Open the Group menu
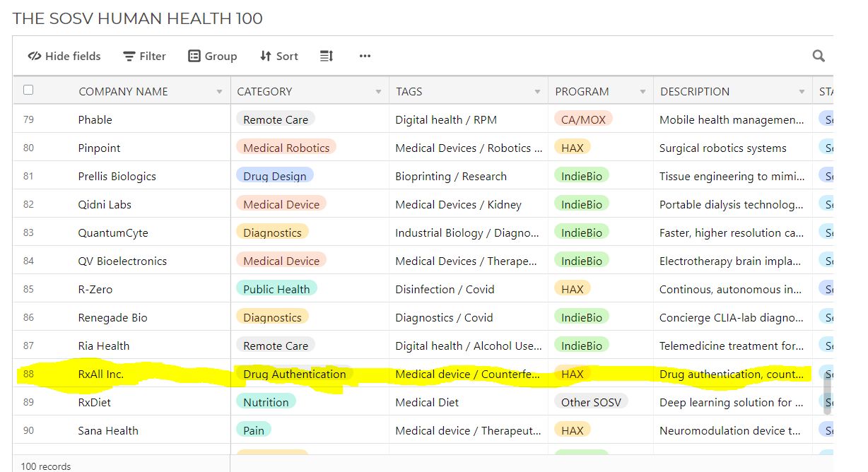Image resolution: width=868 pixels, height=472 pixels. 212,56
